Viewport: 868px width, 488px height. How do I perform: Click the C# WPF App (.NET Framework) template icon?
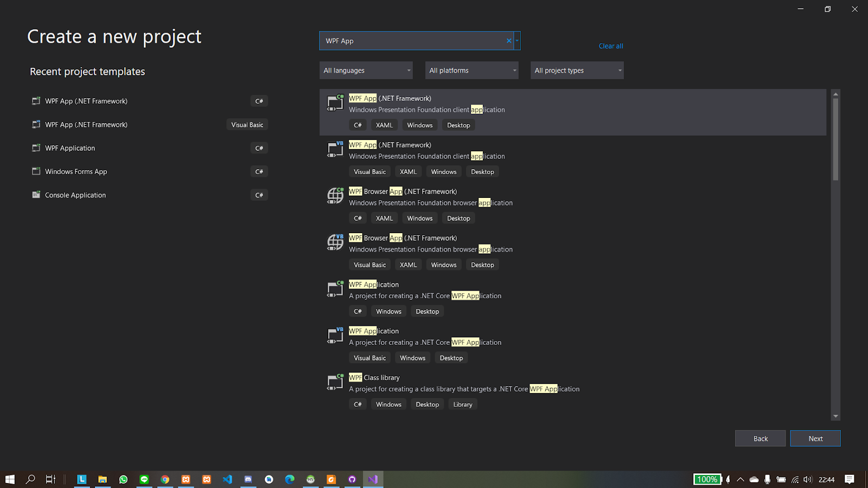click(x=335, y=102)
